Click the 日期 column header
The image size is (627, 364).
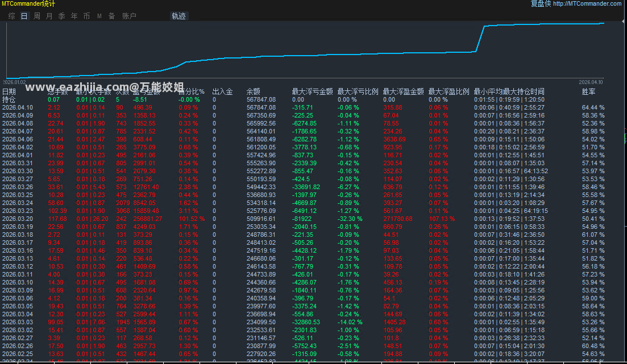pos(9,91)
